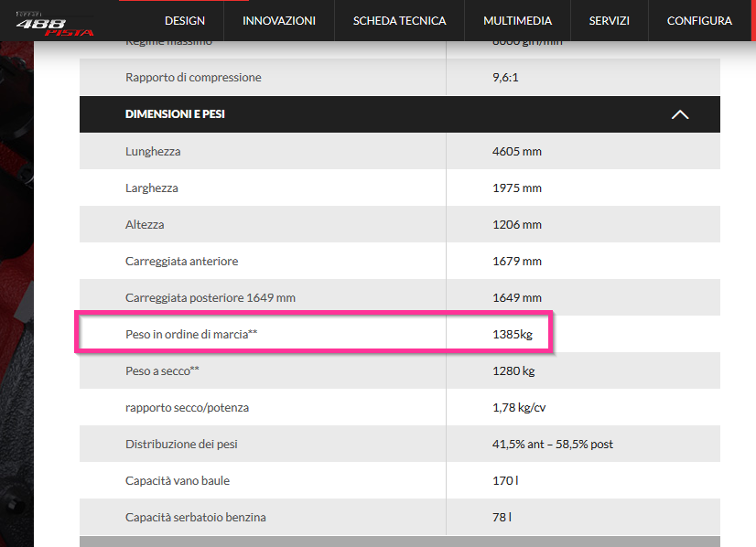Image resolution: width=756 pixels, height=547 pixels.
Task: Click the Capacità serbatoio benzina label
Action: [195, 518]
